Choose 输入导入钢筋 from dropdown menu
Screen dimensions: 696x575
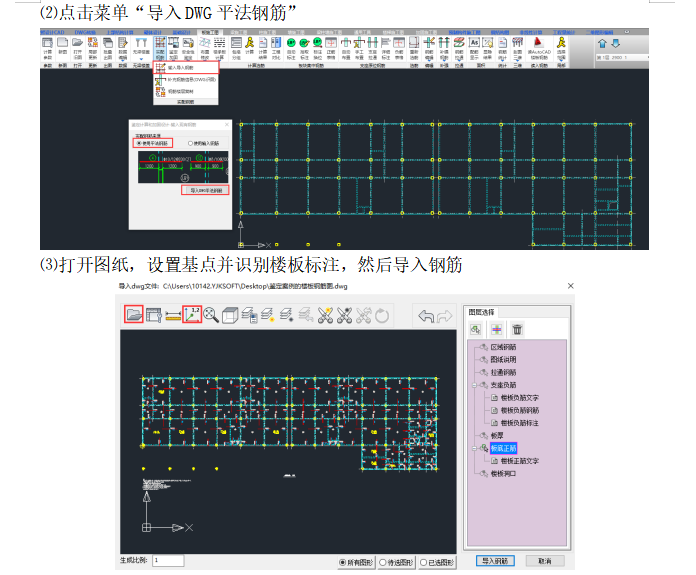pyautogui.click(x=186, y=67)
